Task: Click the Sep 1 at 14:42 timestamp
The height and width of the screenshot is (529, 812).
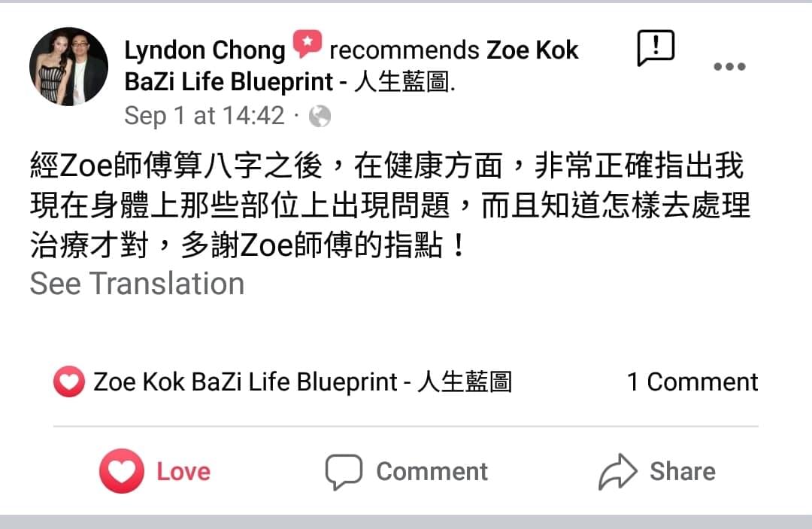Action: 204,116
